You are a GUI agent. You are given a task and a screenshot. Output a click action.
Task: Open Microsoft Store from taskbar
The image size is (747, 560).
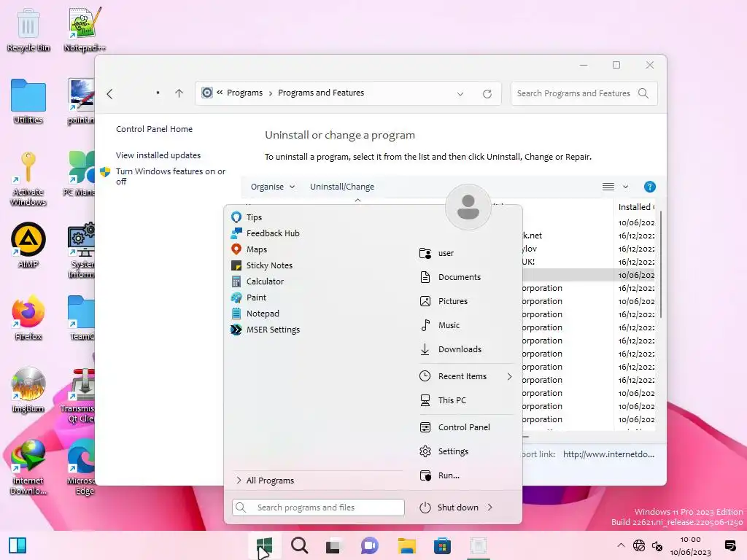[x=442, y=546]
